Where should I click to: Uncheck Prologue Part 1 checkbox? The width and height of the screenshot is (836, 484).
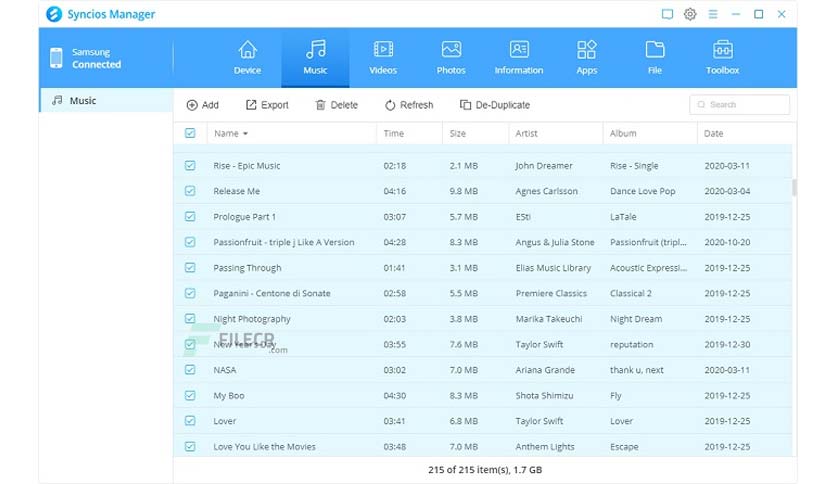click(x=190, y=216)
